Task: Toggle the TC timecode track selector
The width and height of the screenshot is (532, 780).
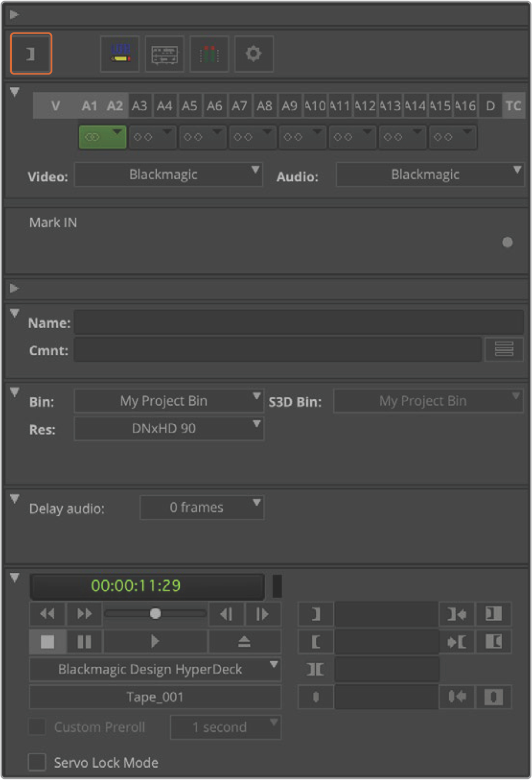Action: (x=513, y=106)
